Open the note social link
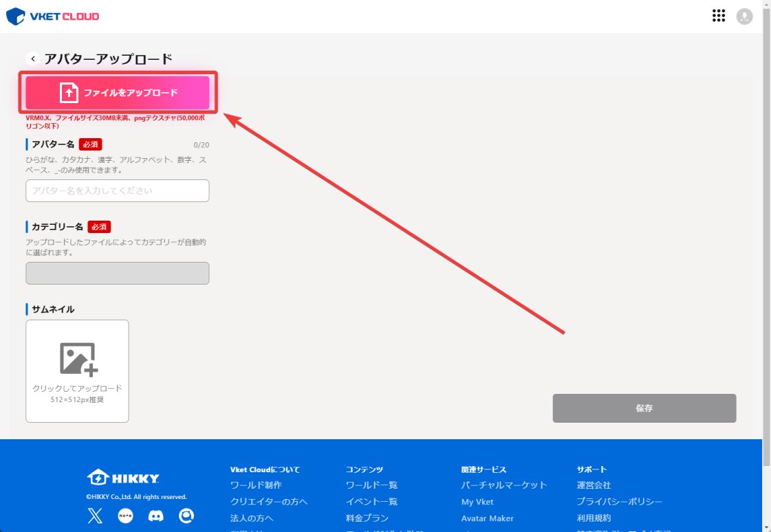Viewport: 771px width, 532px height. pos(125,516)
